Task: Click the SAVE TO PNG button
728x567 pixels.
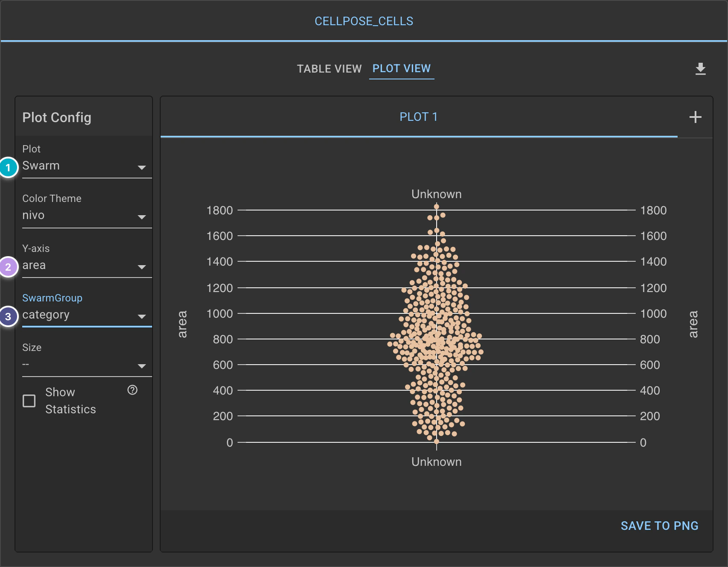Action: click(x=659, y=526)
